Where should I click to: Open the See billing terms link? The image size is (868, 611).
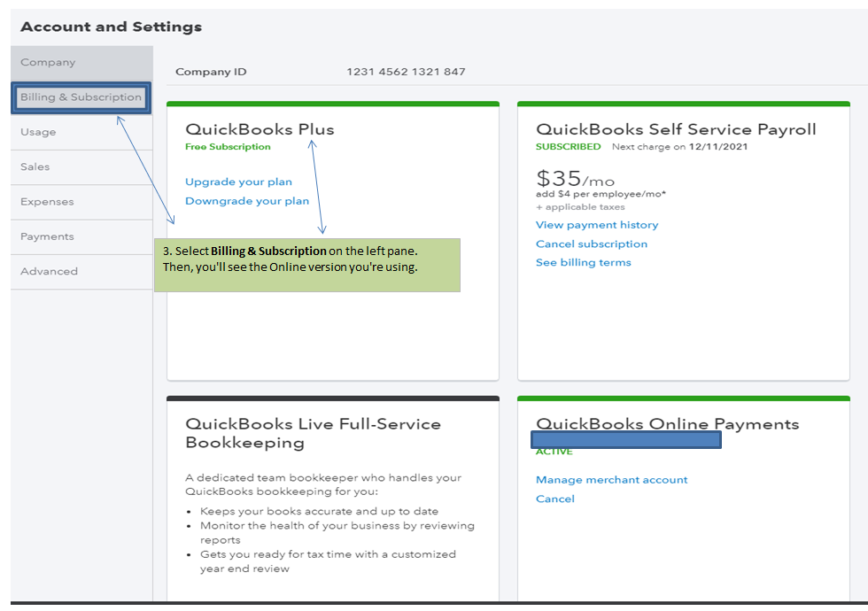click(584, 262)
